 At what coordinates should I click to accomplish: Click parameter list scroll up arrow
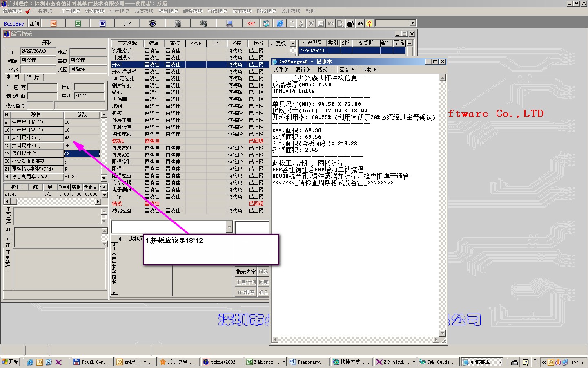(104, 114)
